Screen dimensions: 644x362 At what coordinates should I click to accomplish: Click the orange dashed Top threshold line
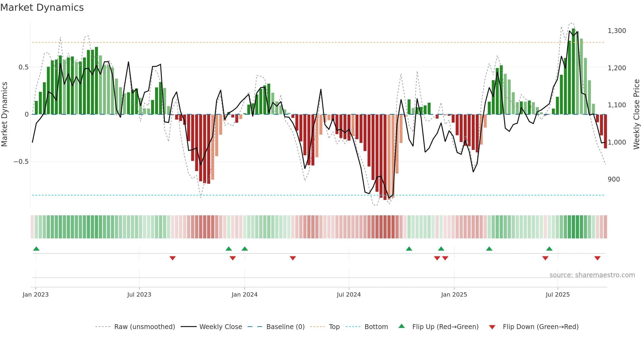coord(318,42)
